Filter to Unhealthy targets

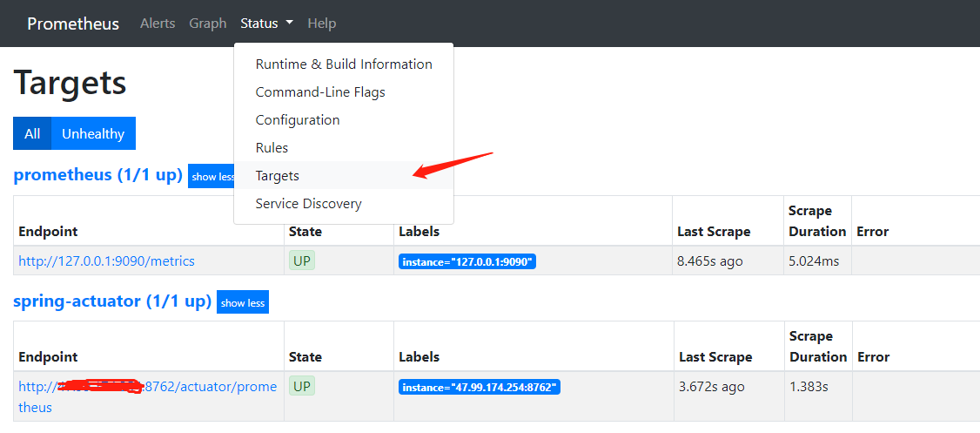(x=93, y=133)
